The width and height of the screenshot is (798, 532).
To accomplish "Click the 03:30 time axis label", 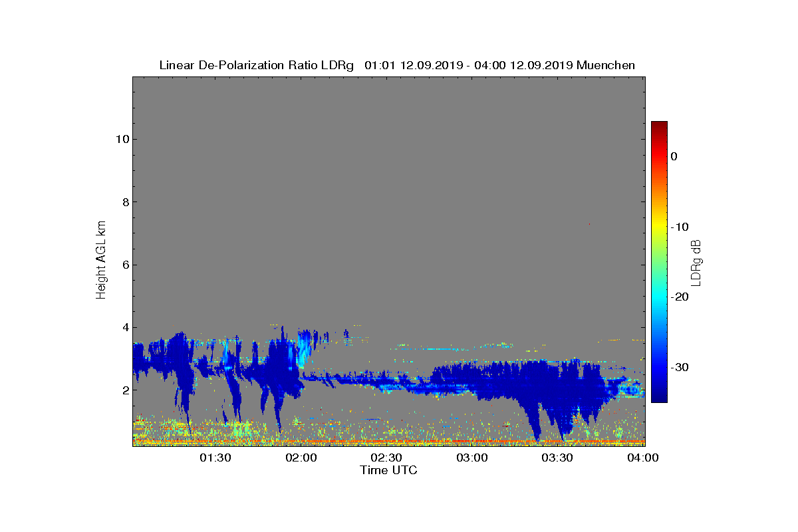I will [557, 458].
